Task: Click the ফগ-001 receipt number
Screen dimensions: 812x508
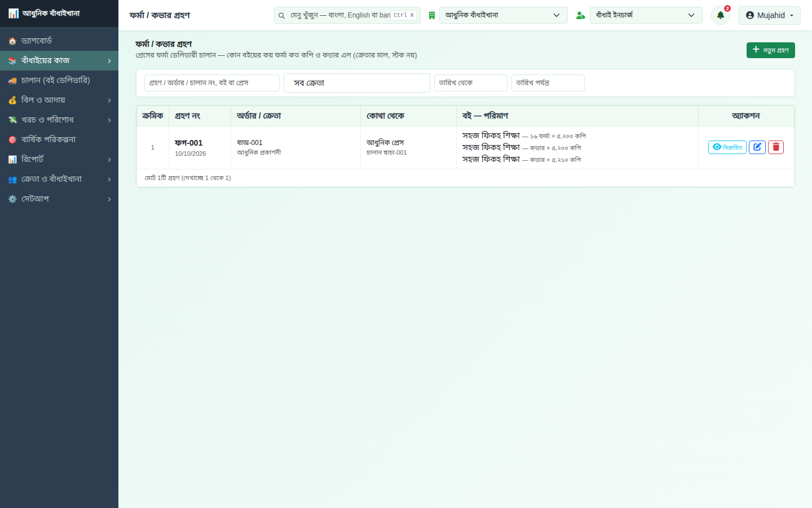Action: coord(188,143)
